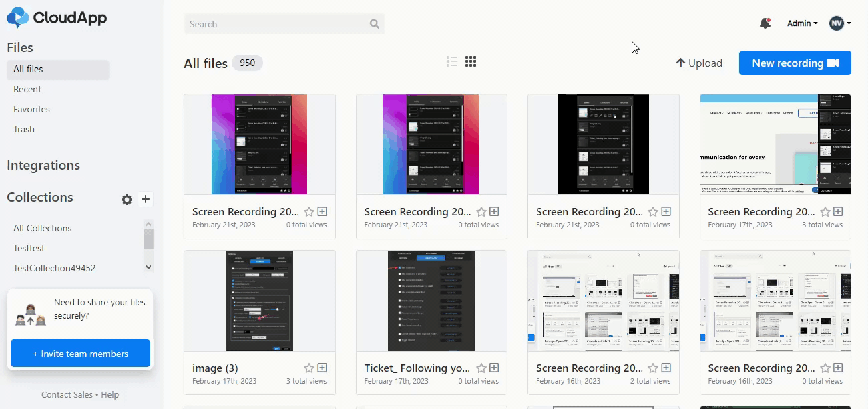Star the February 16th recording with 0 views

coord(825,368)
